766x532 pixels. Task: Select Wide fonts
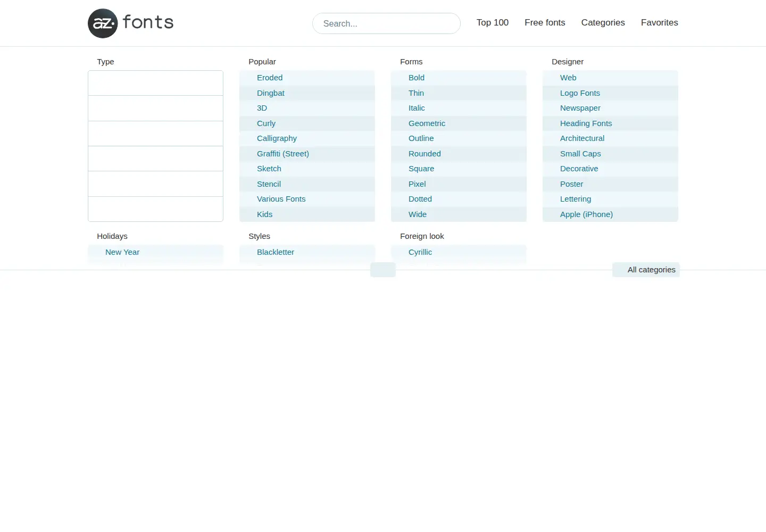(x=459, y=214)
